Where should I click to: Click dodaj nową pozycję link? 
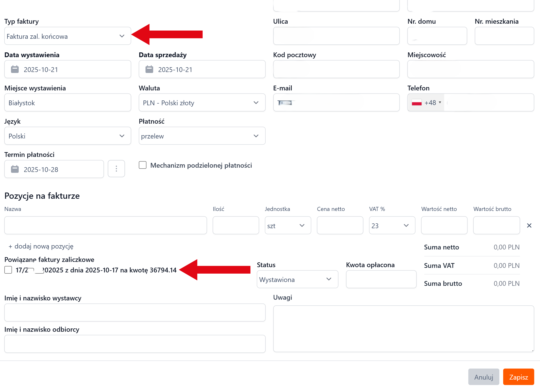[41, 246]
